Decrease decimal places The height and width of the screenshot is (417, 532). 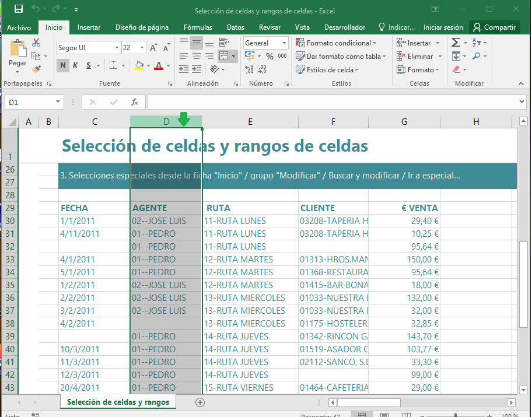tap(262, 69)
